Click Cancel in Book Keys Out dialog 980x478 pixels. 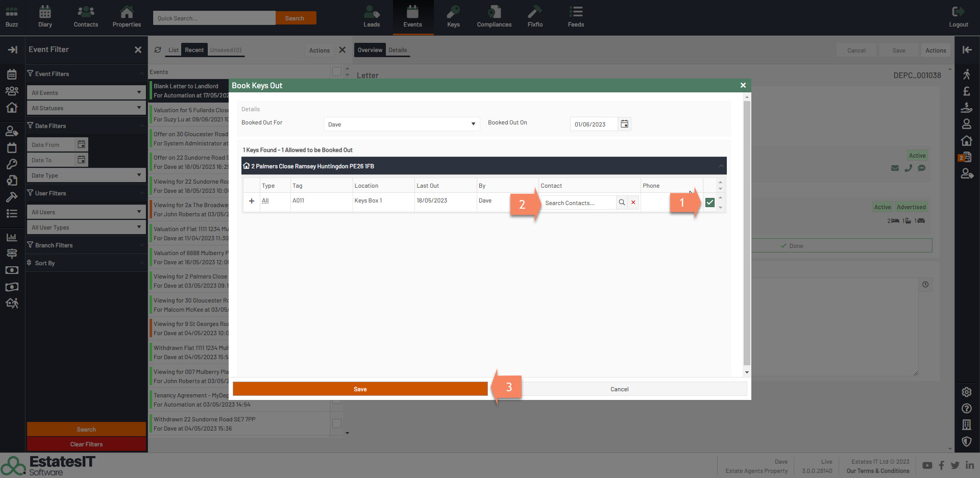tap(619, 389)
